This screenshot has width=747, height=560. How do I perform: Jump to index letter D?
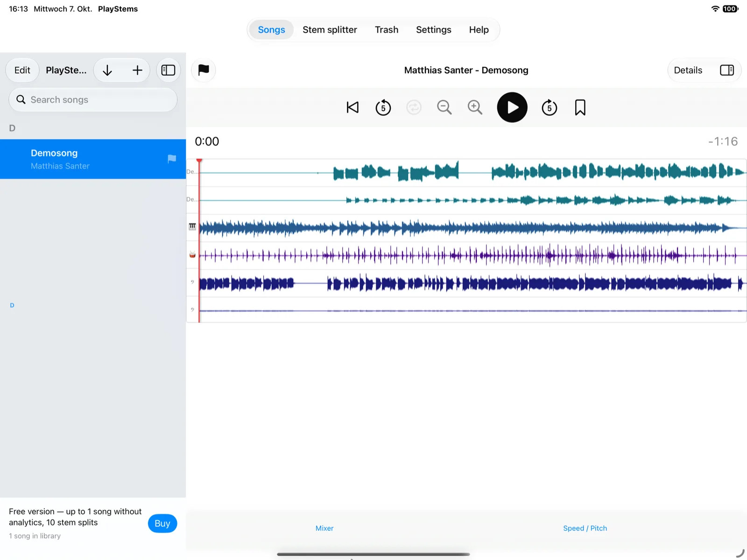pos(12,305)
